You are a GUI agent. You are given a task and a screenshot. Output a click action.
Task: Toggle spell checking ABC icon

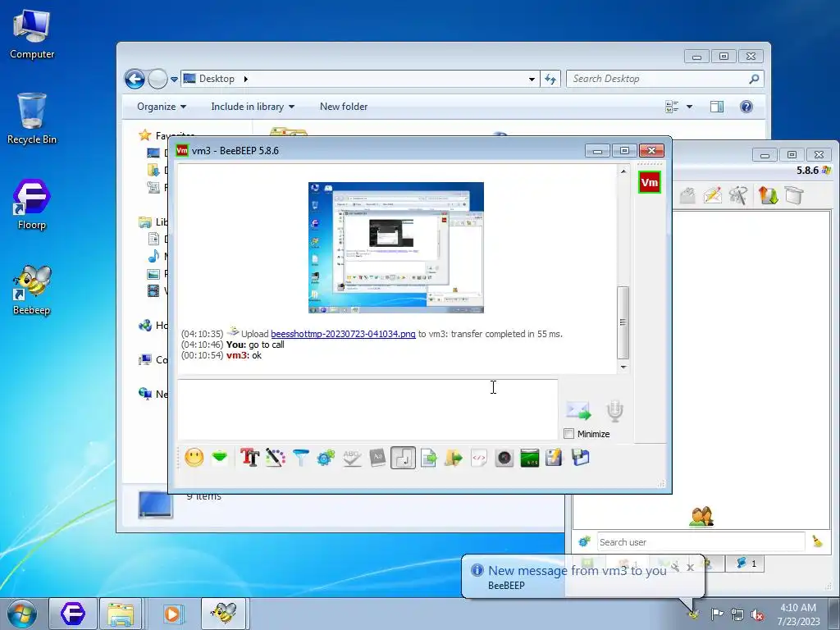[351, 458]
